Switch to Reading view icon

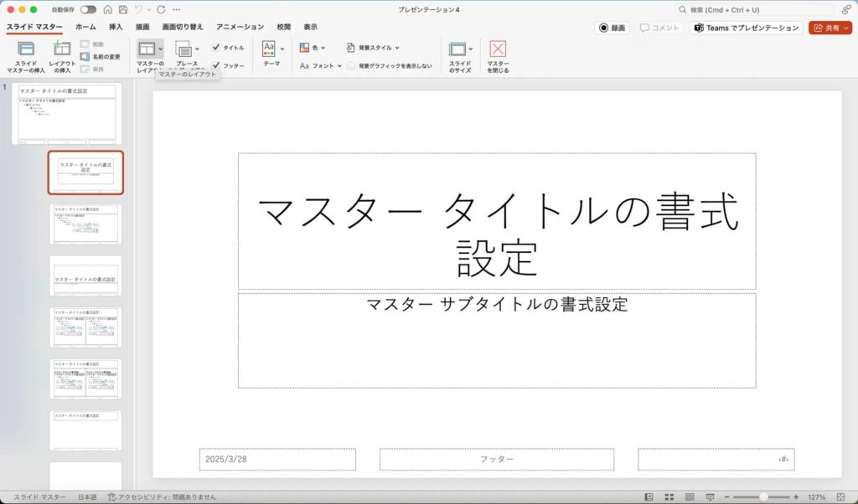690,497
